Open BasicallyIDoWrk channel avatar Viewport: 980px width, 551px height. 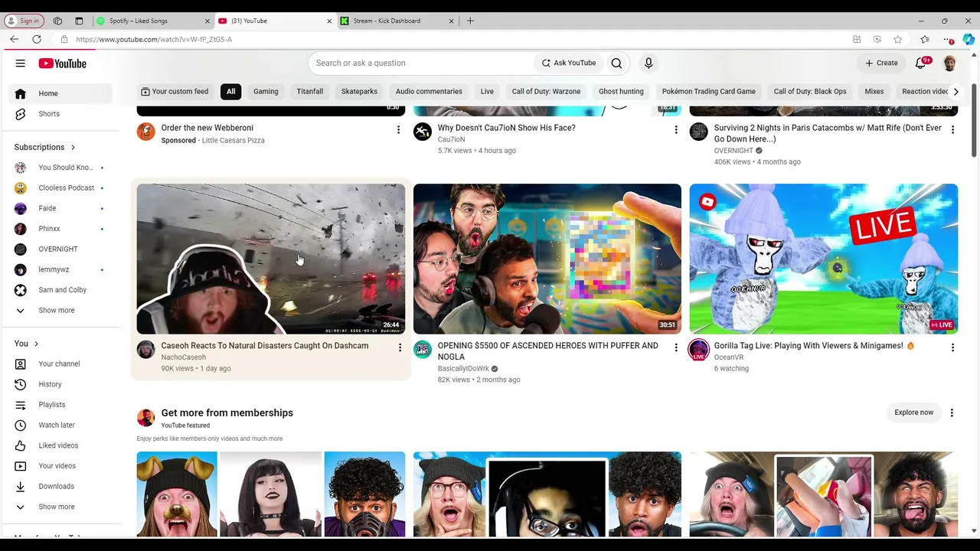coord(423,350)
